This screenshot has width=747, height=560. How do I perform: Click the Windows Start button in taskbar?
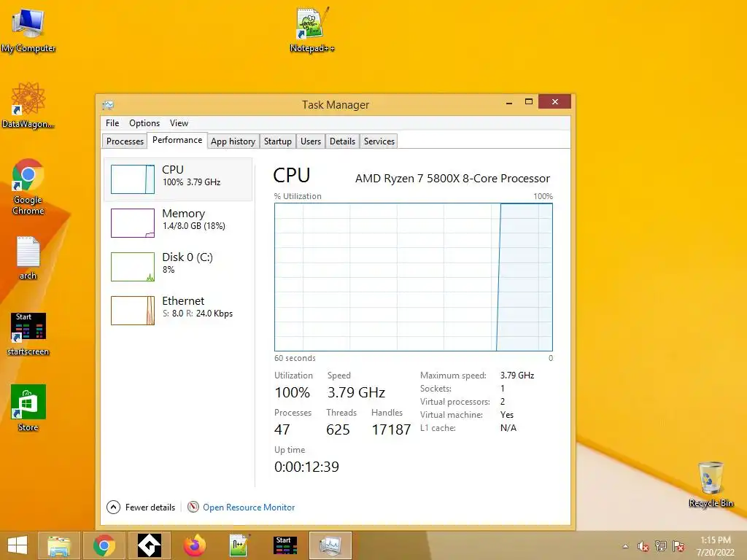point(18,545)
